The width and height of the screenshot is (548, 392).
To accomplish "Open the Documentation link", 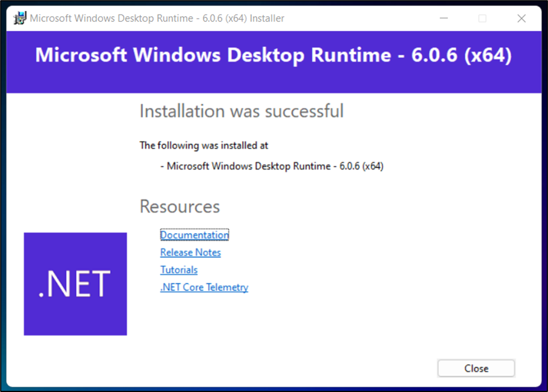I will point(194,235).
